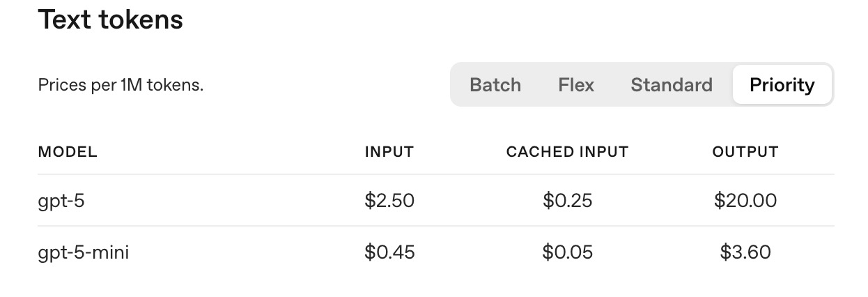Image resolution: width=868 pixels, height=297 pixels.
Task: Select the gpt-5 model name
Action: pyautogui.click(x=61, y=201)
